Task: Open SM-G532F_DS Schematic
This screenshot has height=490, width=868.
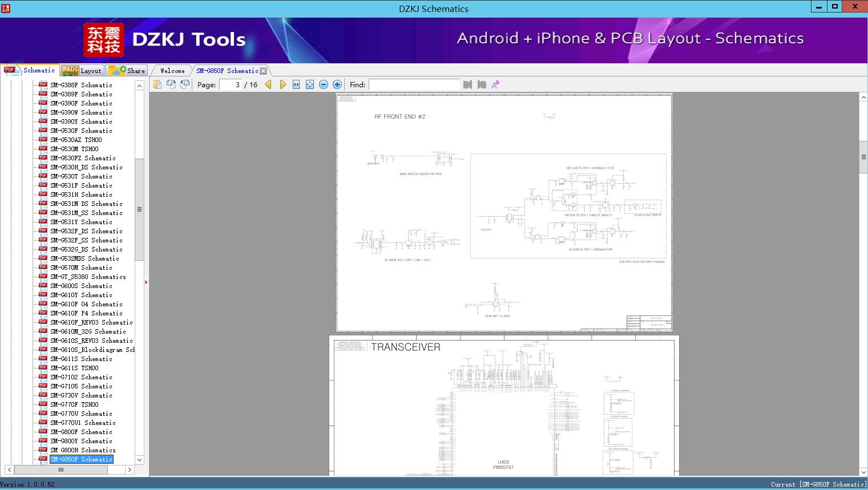Action: pos(86,231)
